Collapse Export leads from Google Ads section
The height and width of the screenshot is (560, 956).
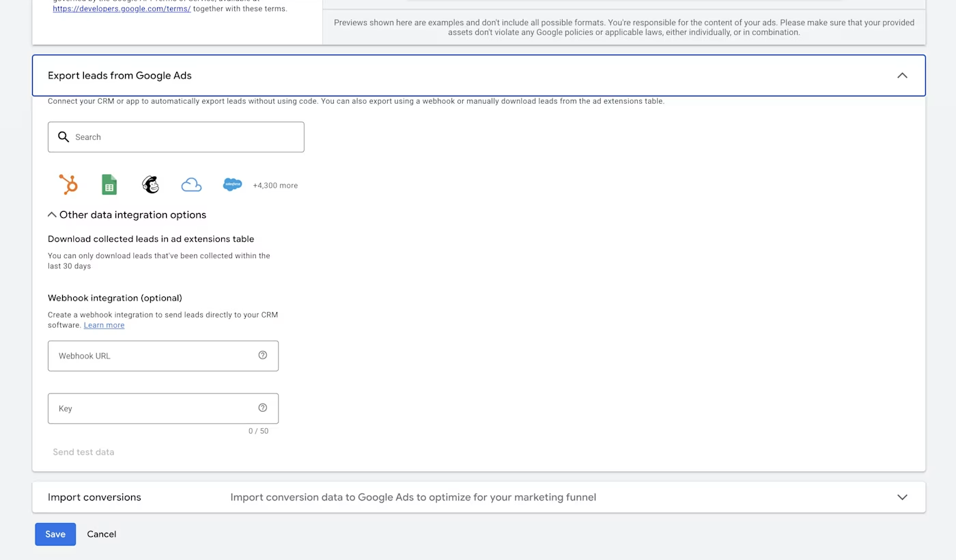tap(902, 76)
